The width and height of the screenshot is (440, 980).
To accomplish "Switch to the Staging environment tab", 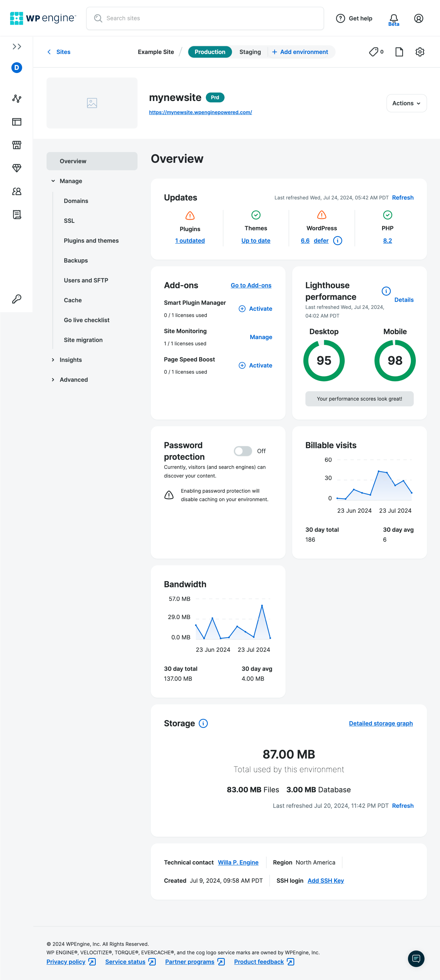I will tap(250, 52).
